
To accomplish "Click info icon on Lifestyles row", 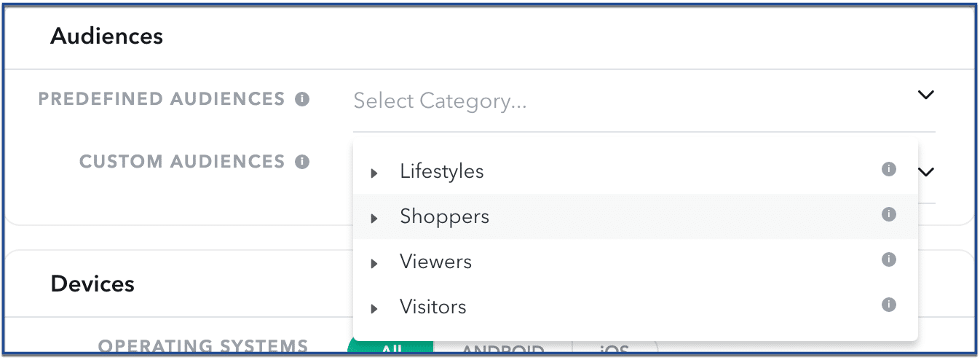I will (888, 170).
